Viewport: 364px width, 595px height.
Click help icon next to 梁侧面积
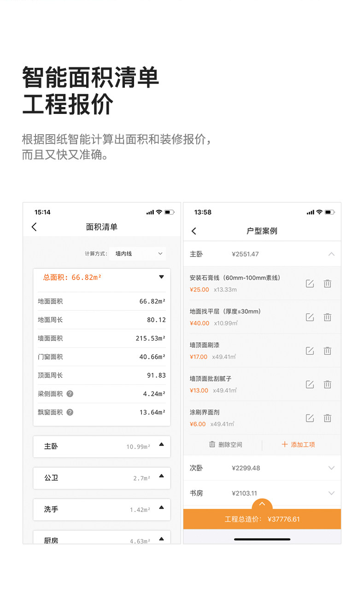pos(70,393)
